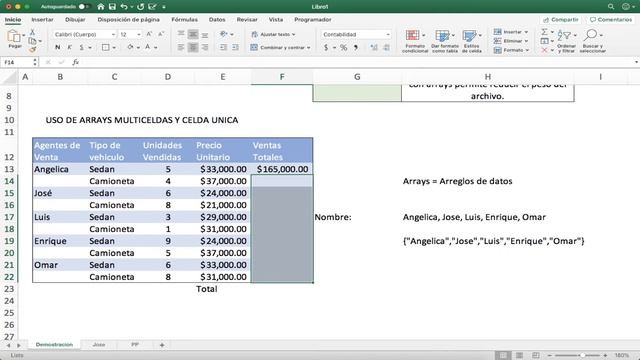Open the Revisar tab
The image size is (640, 360).
[x=247, y=20]
